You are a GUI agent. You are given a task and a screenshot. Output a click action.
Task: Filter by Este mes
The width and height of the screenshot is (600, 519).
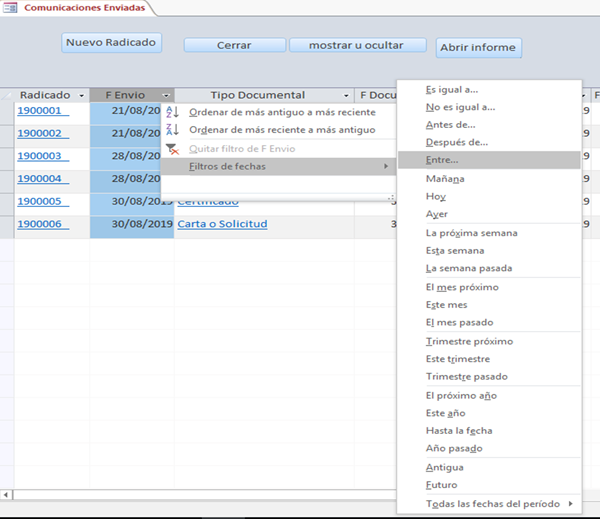pyautogui.click(x=446, y=305)
